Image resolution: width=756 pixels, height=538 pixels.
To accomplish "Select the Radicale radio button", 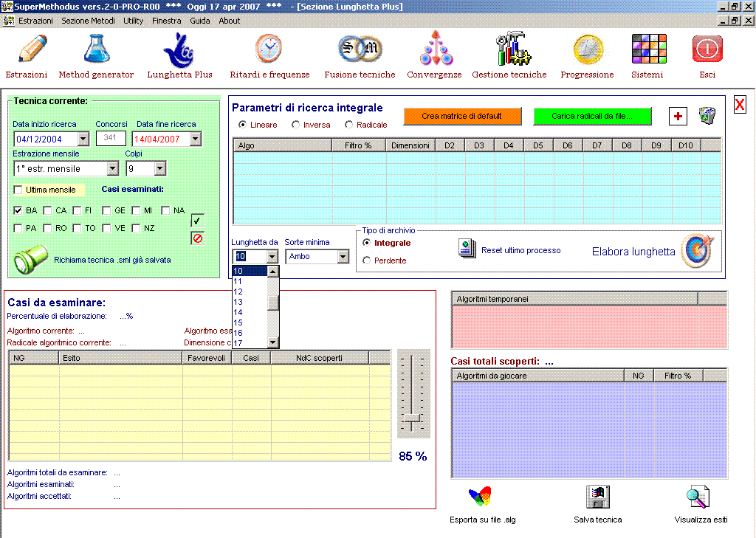I will [x=348, y=125].
